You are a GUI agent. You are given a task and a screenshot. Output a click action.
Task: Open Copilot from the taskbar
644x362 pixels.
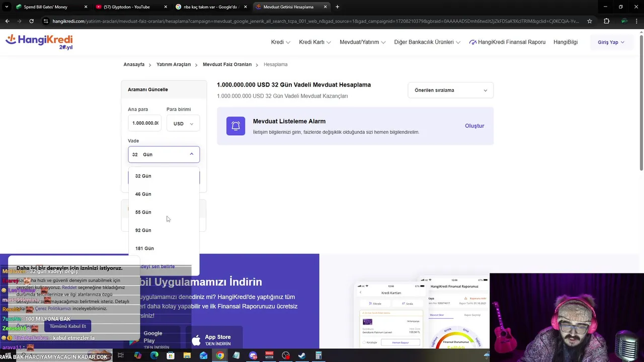137,355
